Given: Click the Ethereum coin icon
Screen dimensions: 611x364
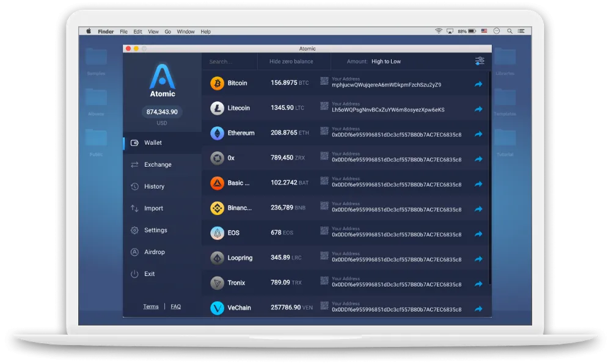Looking at the screenshot, I should pyautogui.click(x=217, y=133).
